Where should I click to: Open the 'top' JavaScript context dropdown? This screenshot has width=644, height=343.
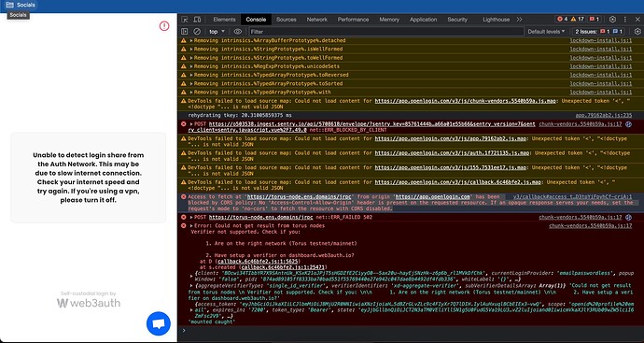tap(217, 31)
